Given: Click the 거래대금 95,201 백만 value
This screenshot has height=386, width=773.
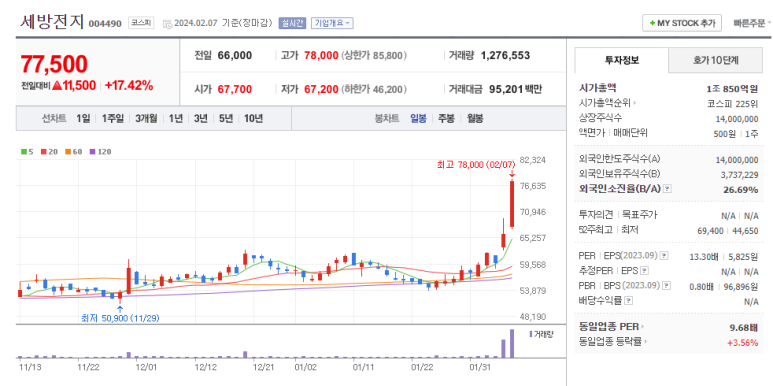Looking at the screenshot, I should coord(515,89).
